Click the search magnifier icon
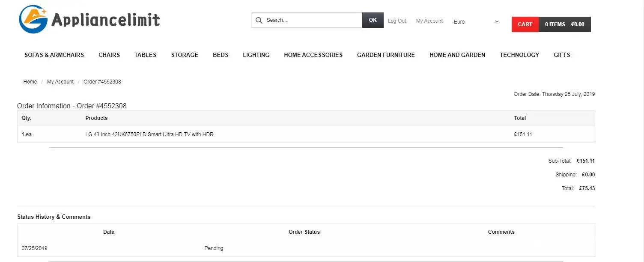Image resolution: width=644 pixels, height=262 pixels. pyautogui.click(x=259, y=20)
